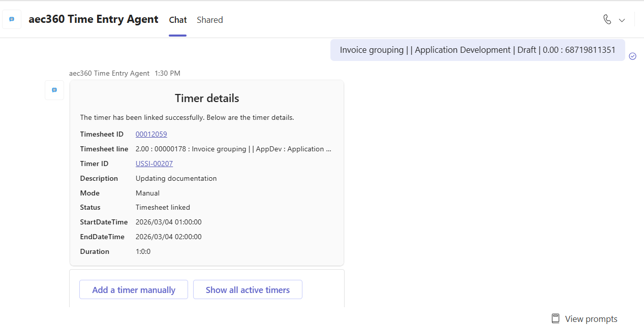Open the Shared tab
Image resolution: width=644 pixels, height=325 pixels.
pyautogui.click(x=210, y=20)
